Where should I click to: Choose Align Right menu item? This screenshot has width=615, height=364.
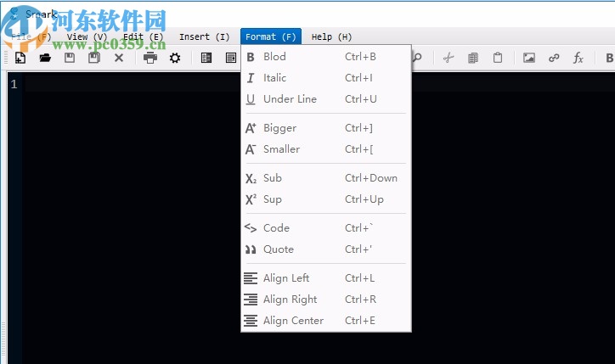(x=326, y=300)
